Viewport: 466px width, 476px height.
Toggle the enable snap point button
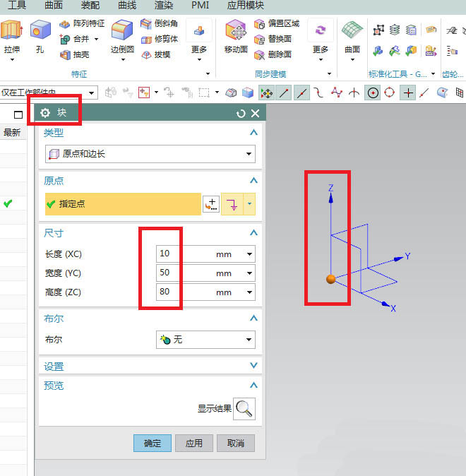tap(267, 93)
